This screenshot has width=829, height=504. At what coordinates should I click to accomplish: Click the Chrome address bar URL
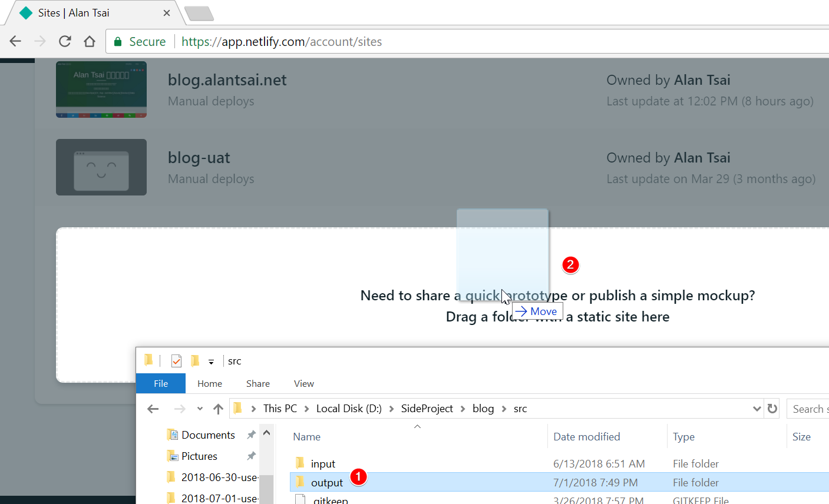282,41
